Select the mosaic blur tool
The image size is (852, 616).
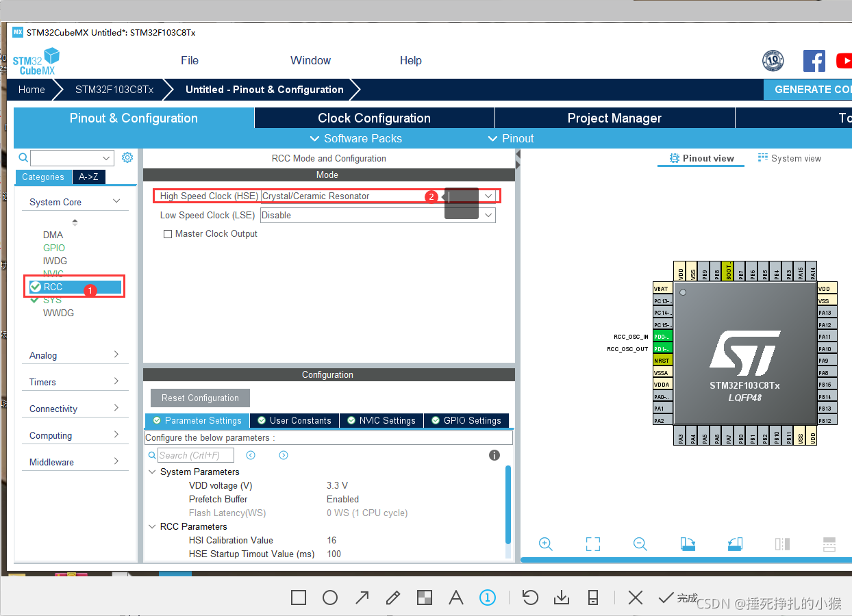425,598
